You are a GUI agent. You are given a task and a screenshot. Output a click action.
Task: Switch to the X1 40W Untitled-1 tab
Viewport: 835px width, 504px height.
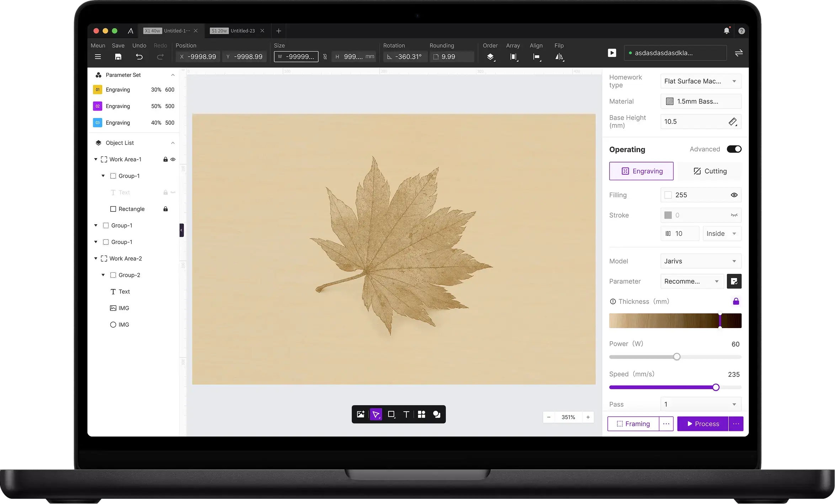coord(170,31)
